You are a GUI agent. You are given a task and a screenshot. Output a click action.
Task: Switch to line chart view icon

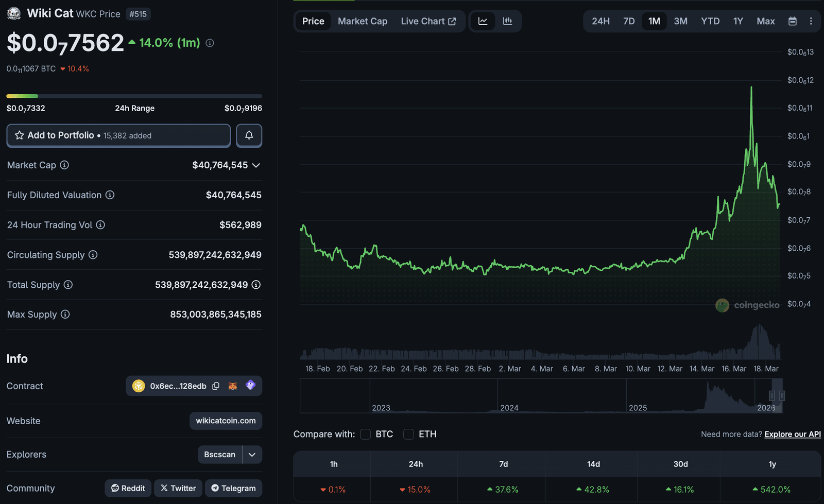pyautogui.click(x=483, y=21)
